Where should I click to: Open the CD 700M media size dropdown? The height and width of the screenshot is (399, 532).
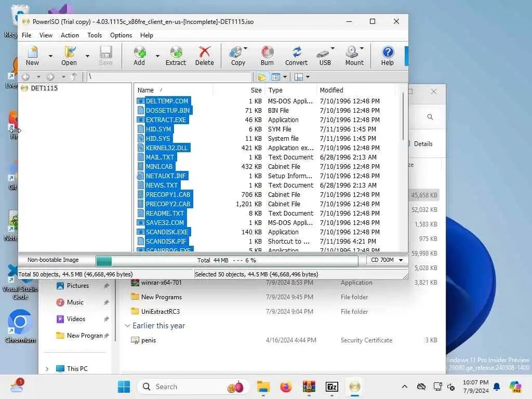click(x=387, y=260)
